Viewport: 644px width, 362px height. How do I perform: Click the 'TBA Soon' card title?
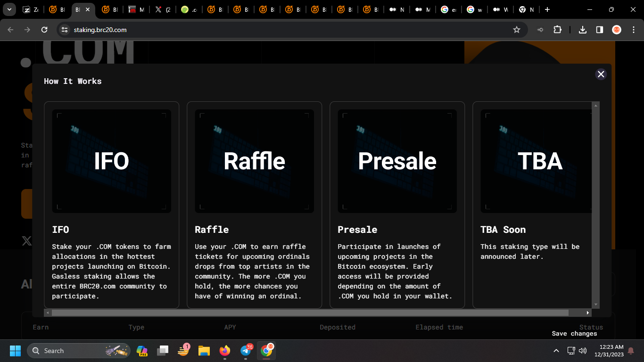(x=503, y=230)
